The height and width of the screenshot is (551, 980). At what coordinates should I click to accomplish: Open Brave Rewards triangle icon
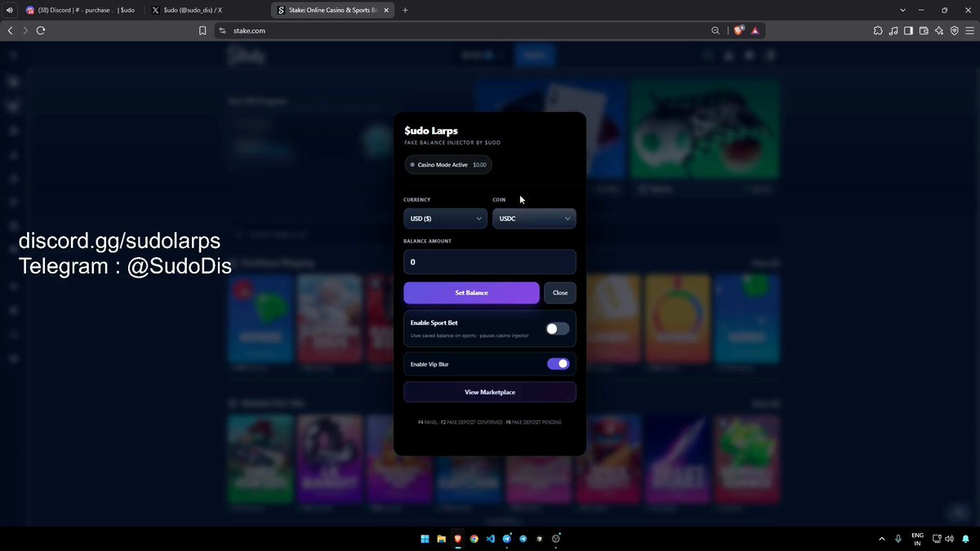tap(755, 30)
